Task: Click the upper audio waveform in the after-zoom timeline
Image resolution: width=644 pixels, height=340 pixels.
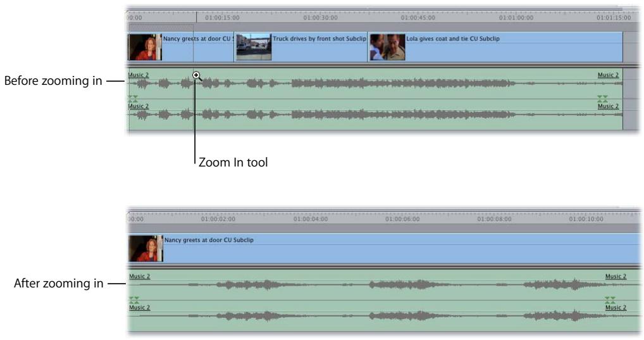Action: coord(385,284)
